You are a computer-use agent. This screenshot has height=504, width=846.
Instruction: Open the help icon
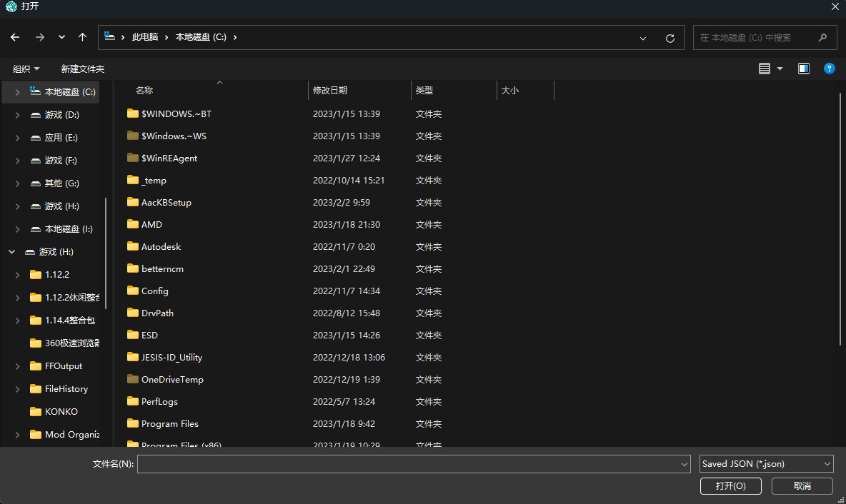[x=830, y=69]
